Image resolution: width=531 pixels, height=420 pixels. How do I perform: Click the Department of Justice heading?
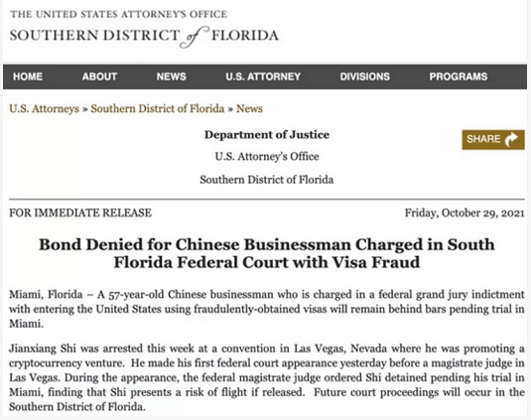pos(267,135)
